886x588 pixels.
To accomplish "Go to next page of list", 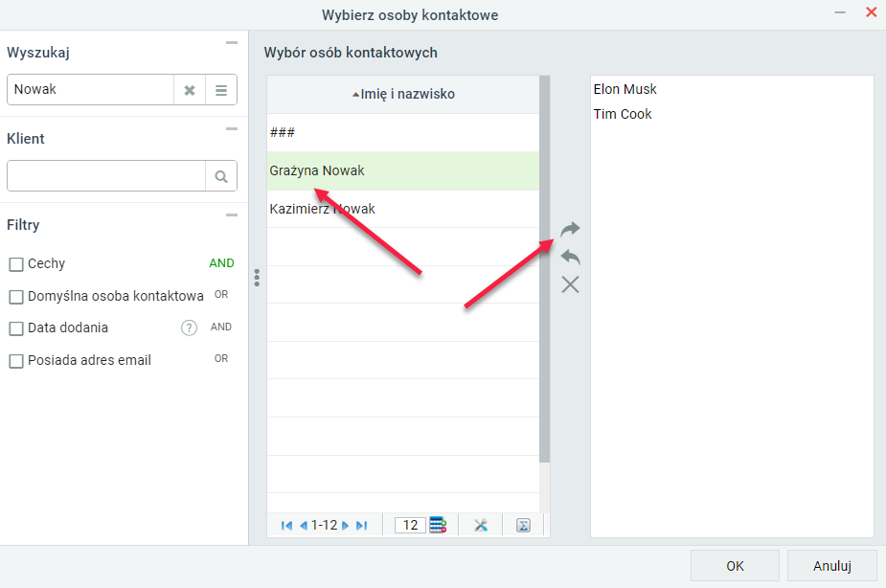I will [345, 526].
